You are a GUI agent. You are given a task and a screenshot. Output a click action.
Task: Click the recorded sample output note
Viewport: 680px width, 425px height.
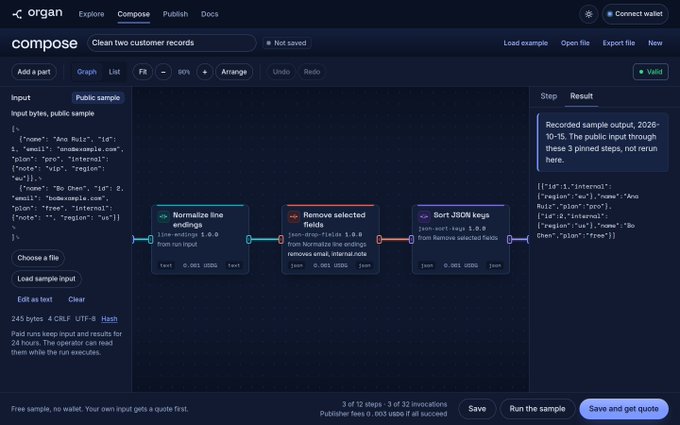coord(603,142)
